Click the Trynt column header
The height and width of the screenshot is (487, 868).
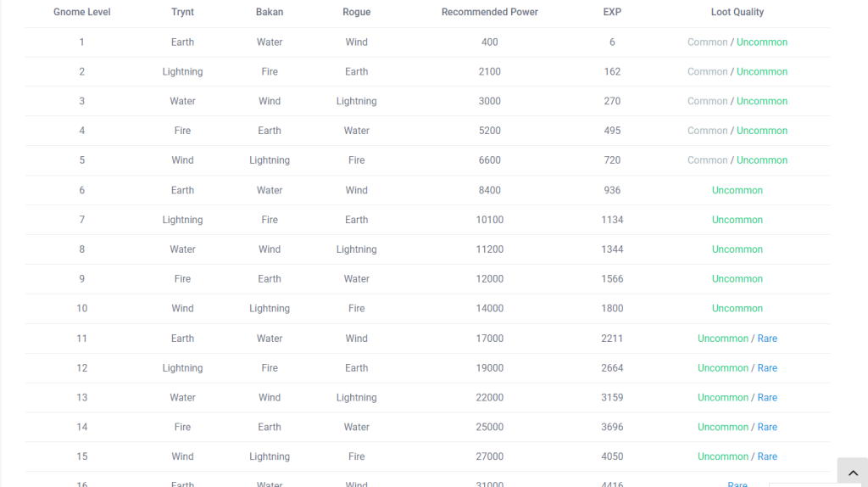[182, 12]
